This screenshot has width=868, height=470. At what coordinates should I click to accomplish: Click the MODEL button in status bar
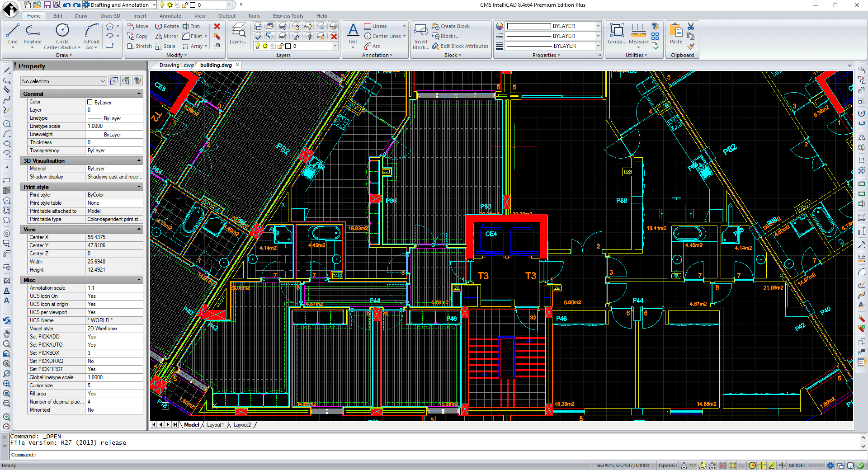[797, 465]
